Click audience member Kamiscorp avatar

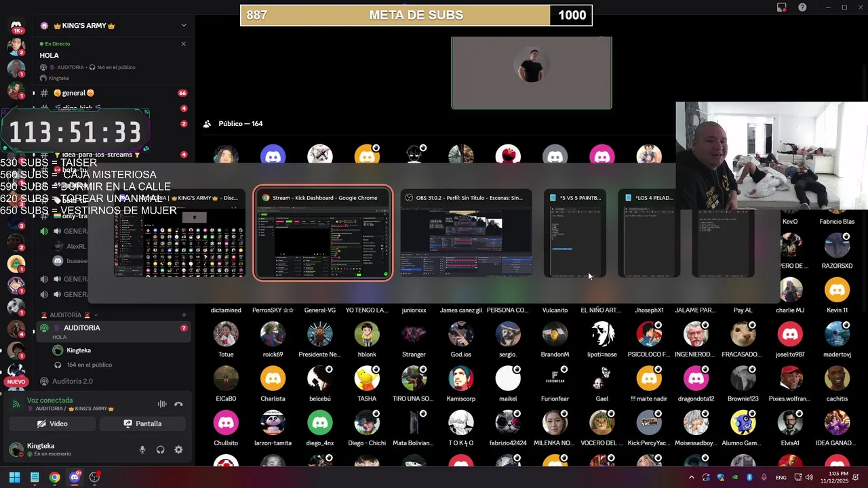461,378
